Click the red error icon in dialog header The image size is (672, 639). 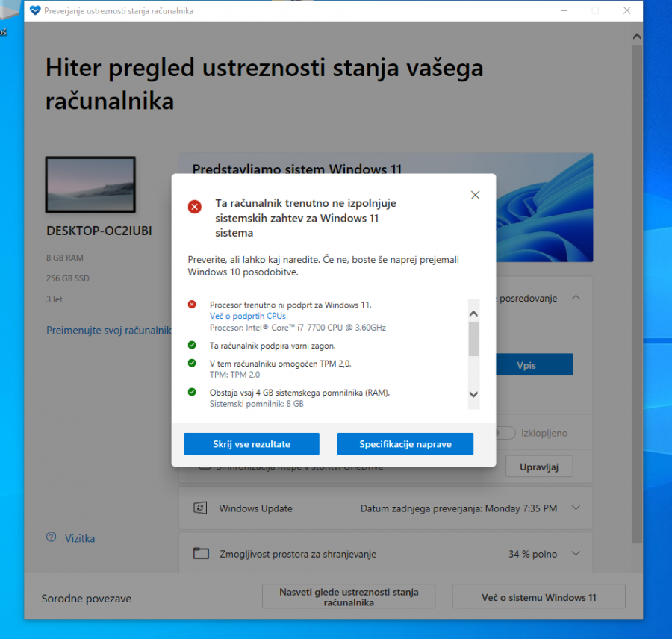pos(195,207)
